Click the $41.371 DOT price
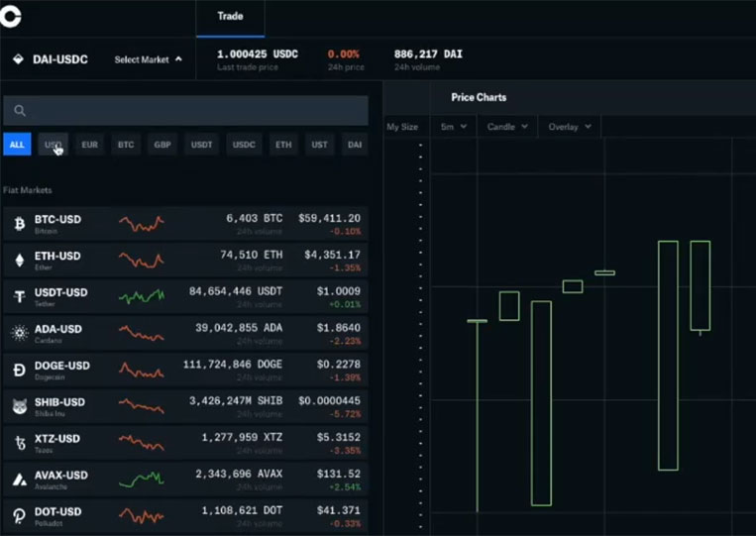Viewport: 756px width, 536px height. tap(339, 510)
